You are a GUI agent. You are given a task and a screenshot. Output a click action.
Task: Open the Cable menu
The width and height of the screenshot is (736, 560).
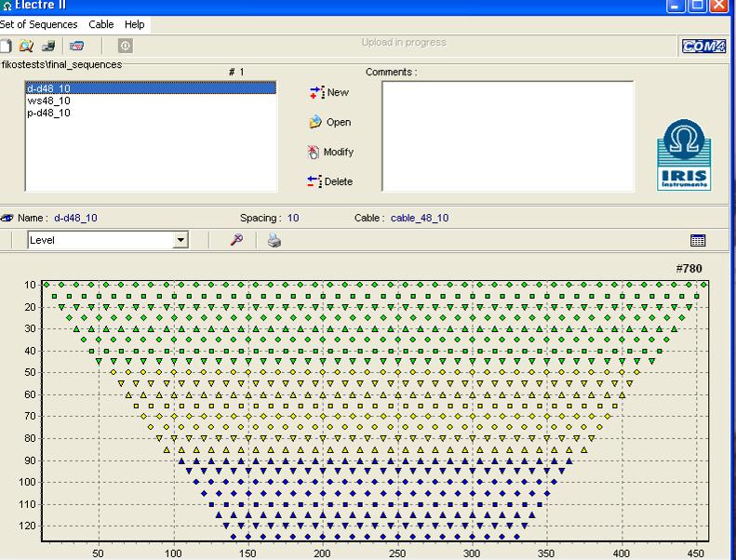101,24
